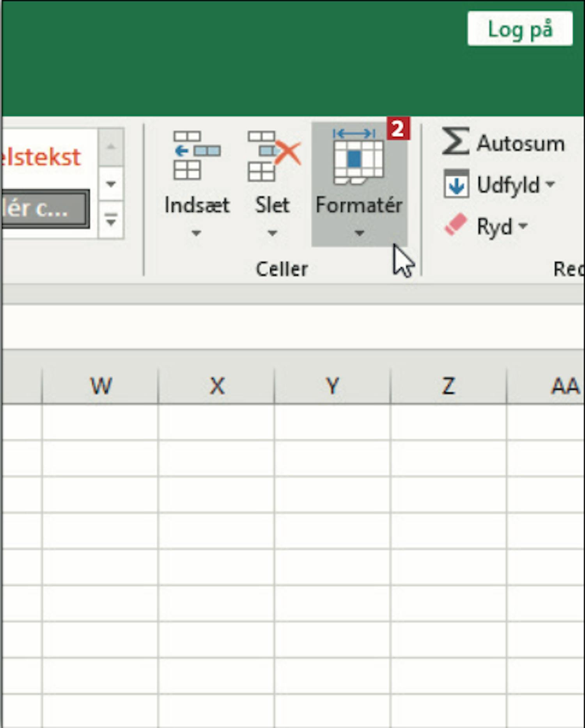Apply the gray 'lér c...' cell style
Screen dimensions: 585x728
[x=43, y=209]
